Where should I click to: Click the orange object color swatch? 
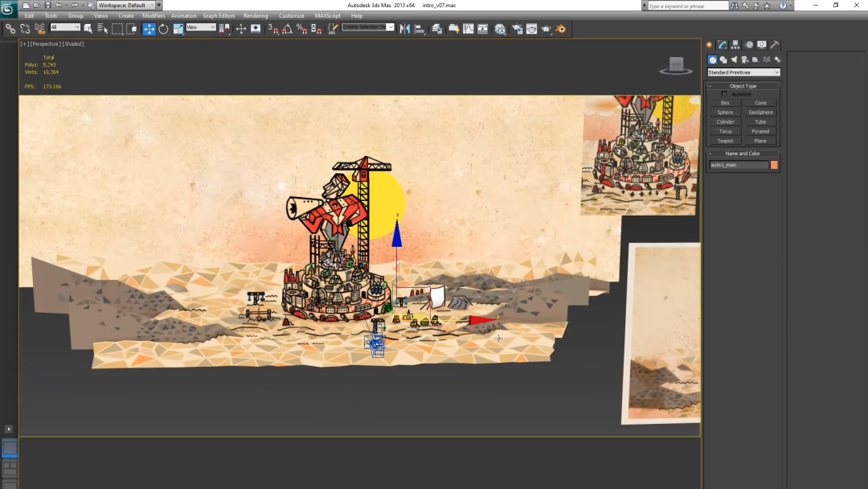(x=774, y=165)
